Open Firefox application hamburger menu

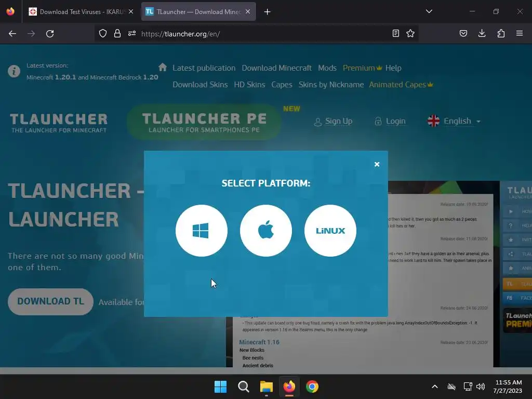pos(520,34)
